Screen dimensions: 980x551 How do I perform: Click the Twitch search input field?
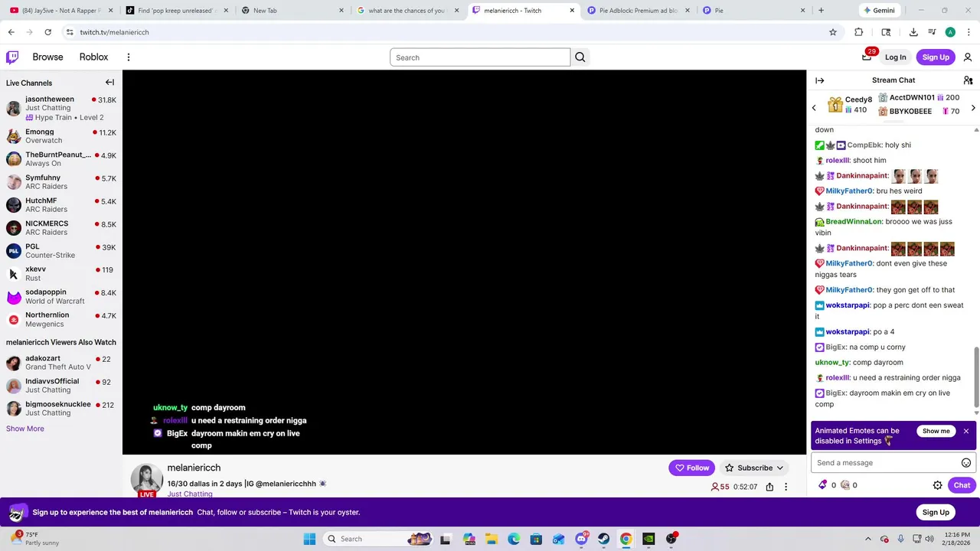tap(480, 57)
